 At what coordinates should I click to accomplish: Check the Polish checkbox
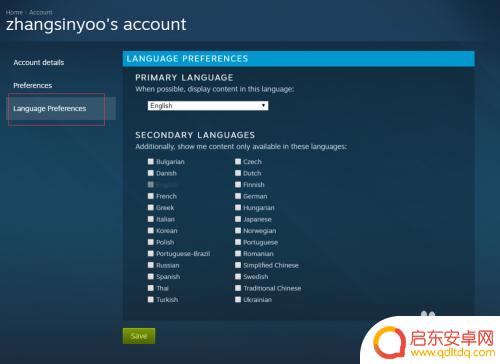(151, 242)
